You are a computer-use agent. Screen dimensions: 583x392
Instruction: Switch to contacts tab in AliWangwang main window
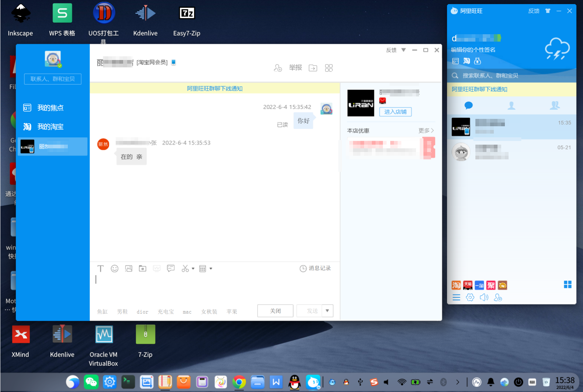[x=512, y=106]
